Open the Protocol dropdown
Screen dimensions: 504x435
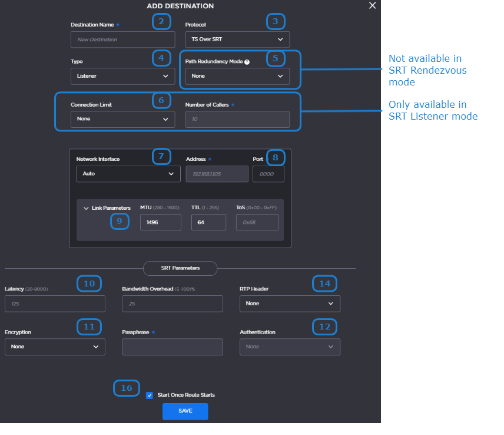[237, 39]
